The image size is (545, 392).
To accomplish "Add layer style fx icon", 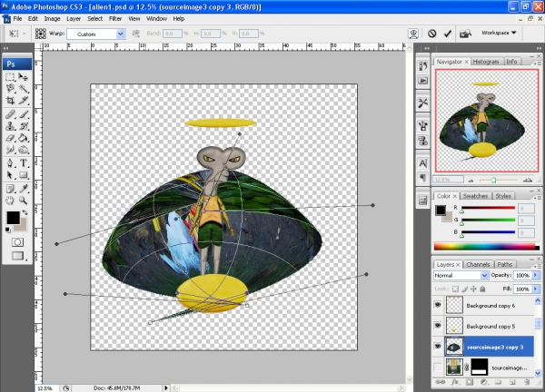I will 455,382.
